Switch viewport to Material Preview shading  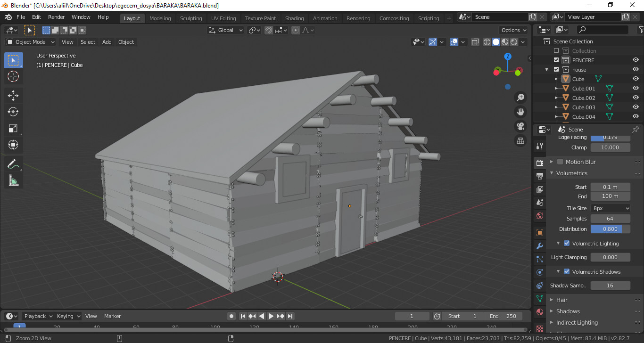[505, 41]
